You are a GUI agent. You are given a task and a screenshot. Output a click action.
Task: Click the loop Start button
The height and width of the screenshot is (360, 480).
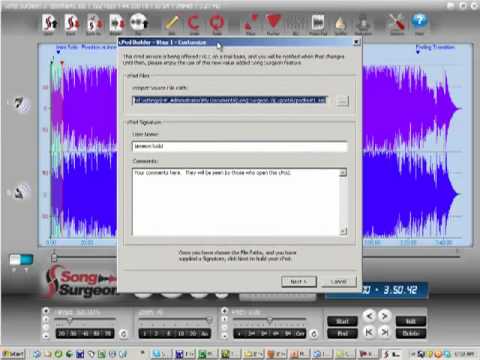(342, 321)
